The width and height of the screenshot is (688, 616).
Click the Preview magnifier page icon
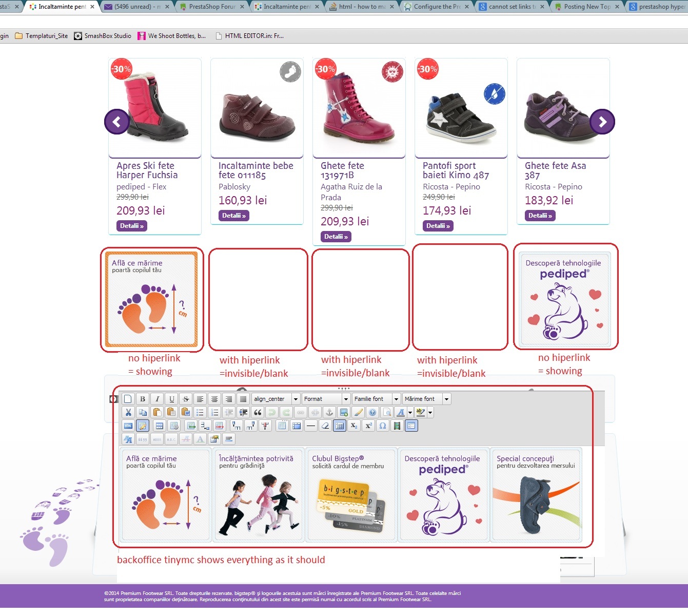(387, 412)
